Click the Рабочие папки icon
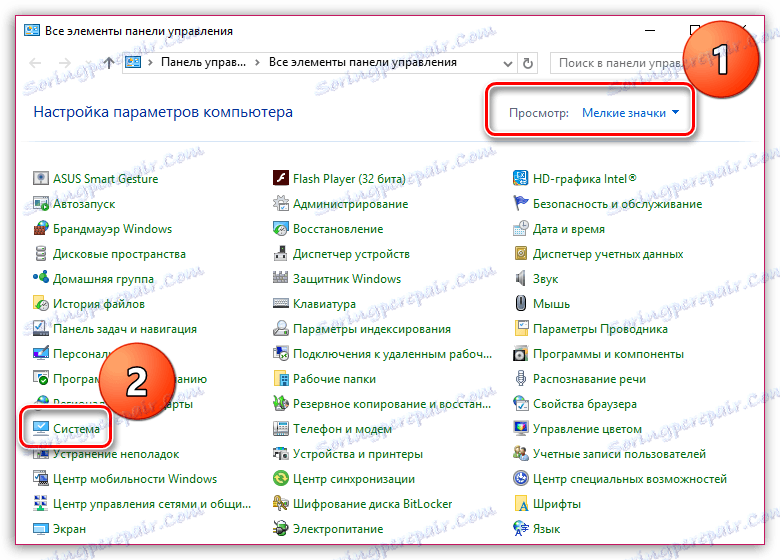This screenshot has height=560, width=780. (281, 378)
